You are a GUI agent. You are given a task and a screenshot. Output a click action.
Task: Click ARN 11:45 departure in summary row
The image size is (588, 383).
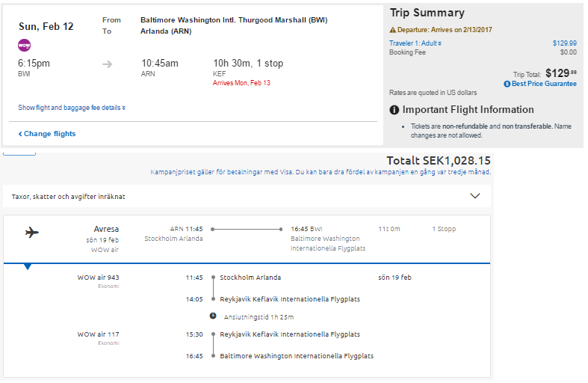tap(186, 229)
